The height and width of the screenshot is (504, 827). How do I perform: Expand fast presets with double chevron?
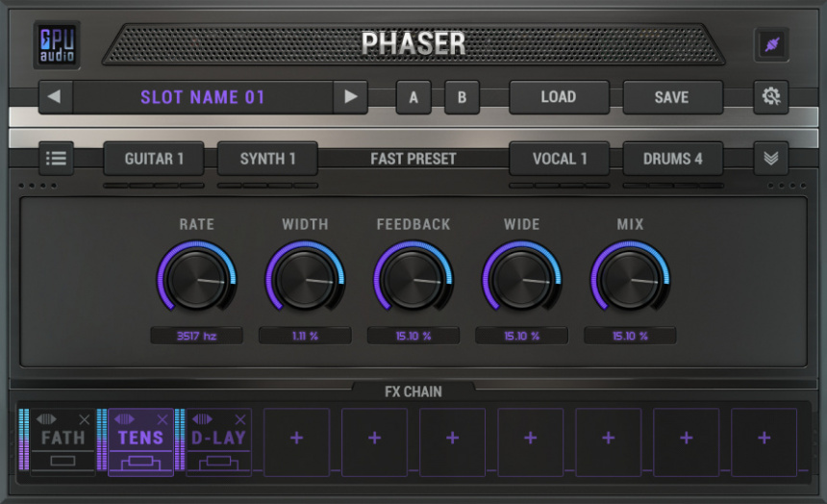[x=770, y=159]
